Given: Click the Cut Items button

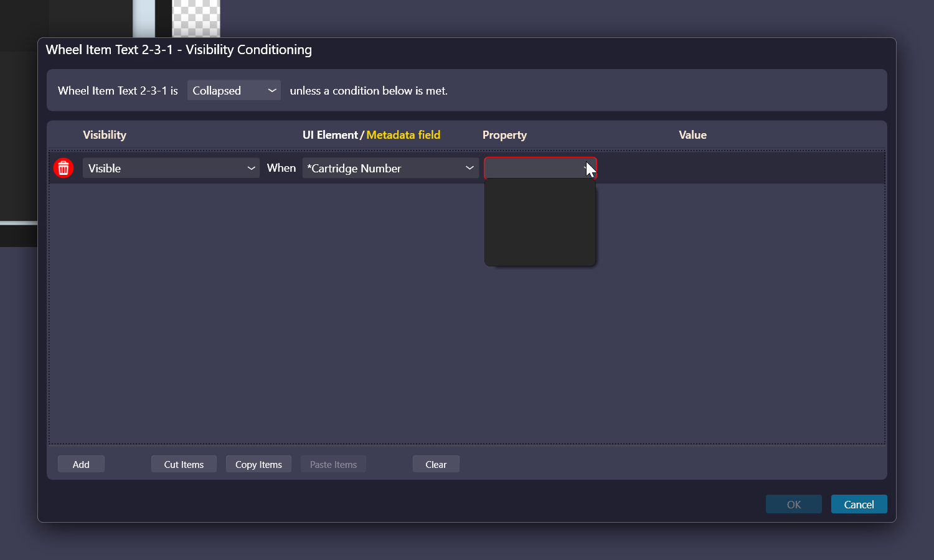Looking at the screenshot, I should 184,464.
